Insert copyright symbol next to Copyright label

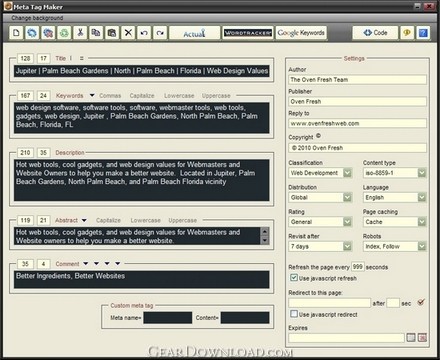(318, 136)
